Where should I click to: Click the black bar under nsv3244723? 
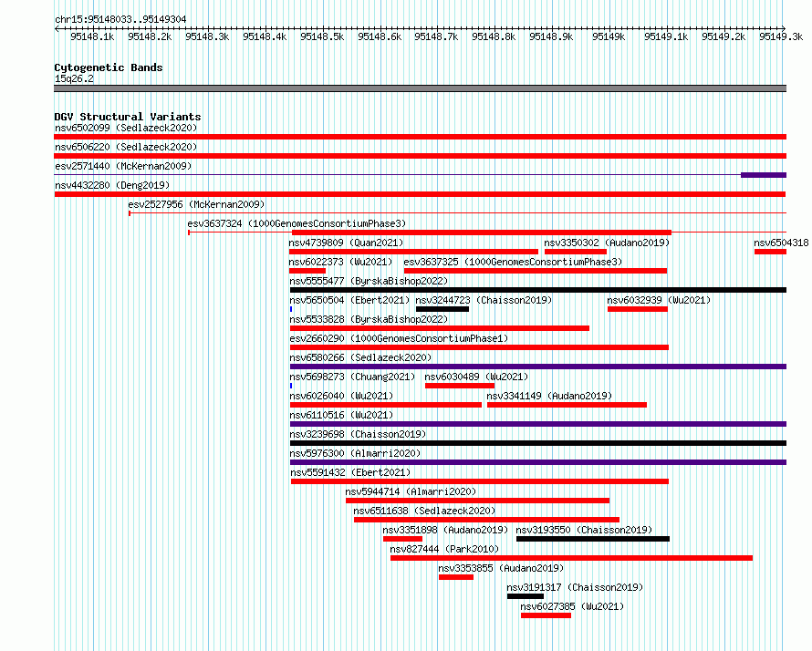point(442,309)
